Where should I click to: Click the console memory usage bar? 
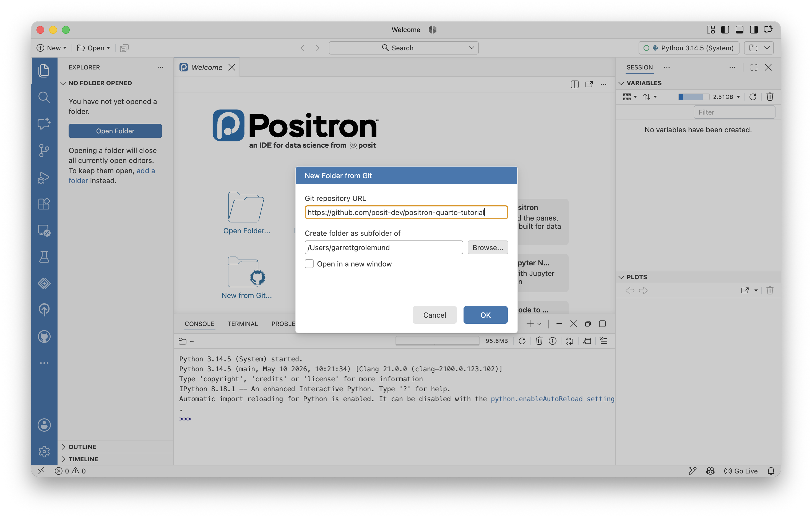(437, 341)
